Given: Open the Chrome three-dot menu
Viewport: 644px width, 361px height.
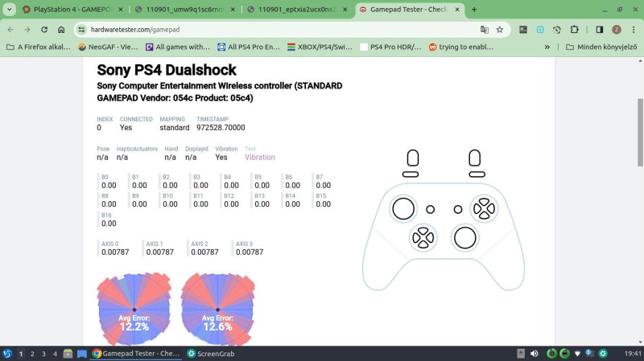Looking at the screenshot, I should click(634, 30).
